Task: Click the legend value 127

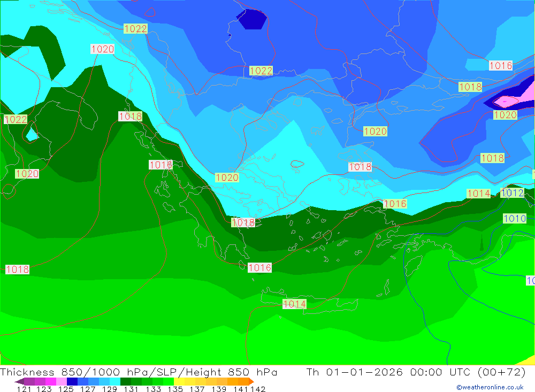Action: point(88,389)
